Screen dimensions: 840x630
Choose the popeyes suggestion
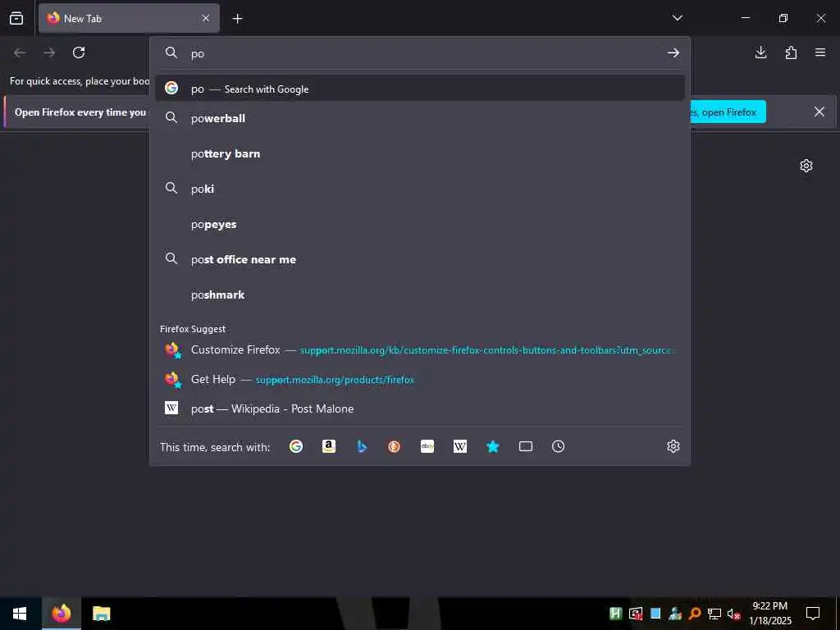(x=419, y=224)
